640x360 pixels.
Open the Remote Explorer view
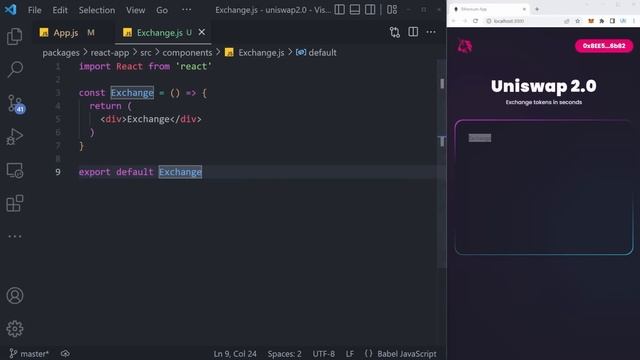tap(15, 171)
